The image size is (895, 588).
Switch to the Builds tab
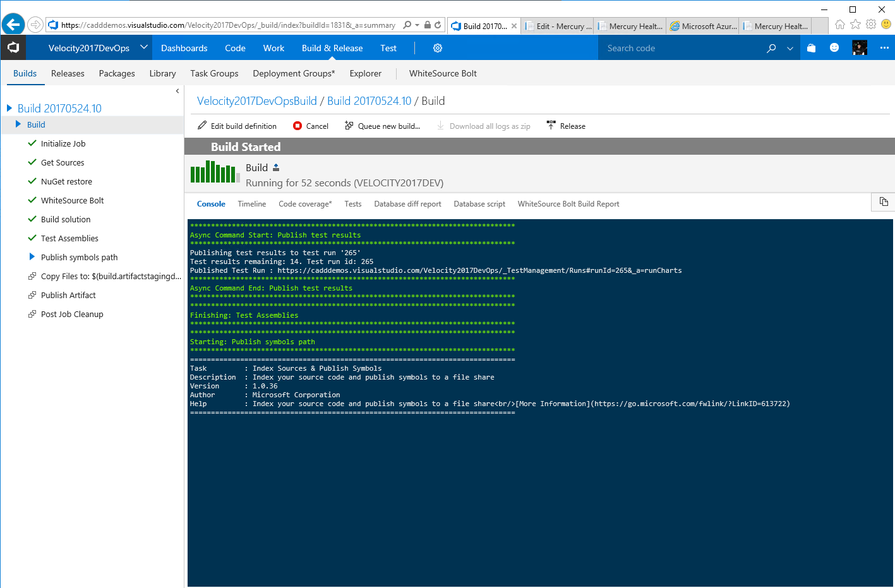coord(25,73)
